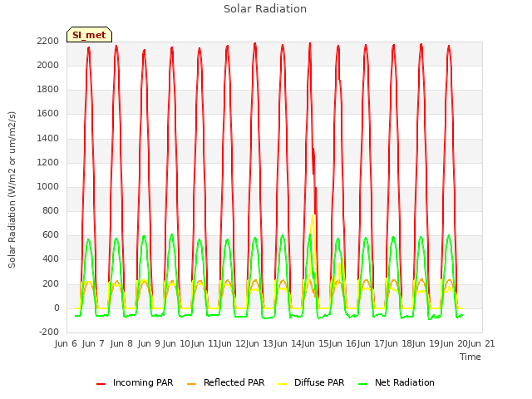The image size is (532, 399).
Task: Click the Time axis label
Action: point(470,357)
